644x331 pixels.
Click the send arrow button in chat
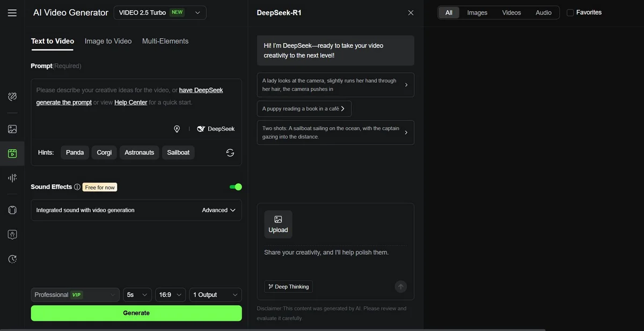coord(401,286)
